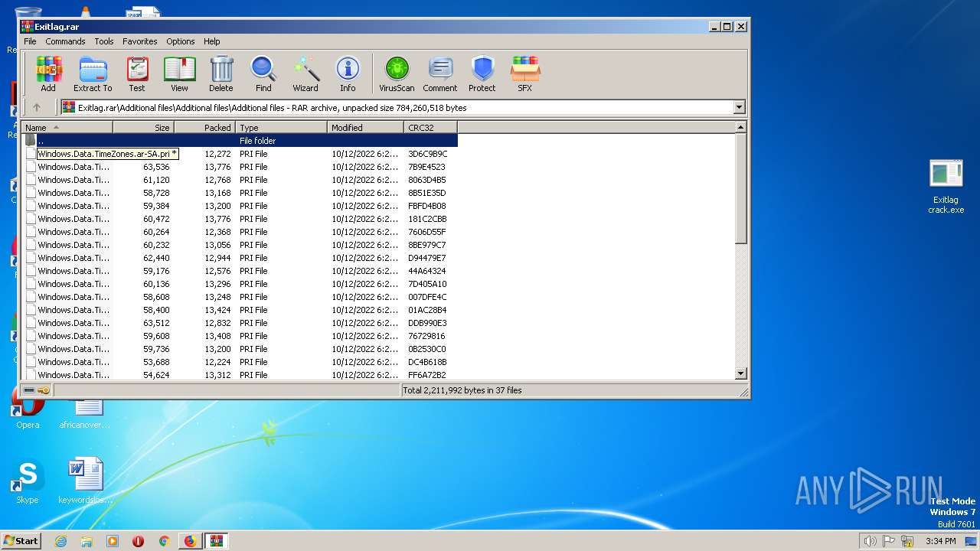Click the network tray icon
Viewport: 980px width, 551px height.
tap(907, 541)
